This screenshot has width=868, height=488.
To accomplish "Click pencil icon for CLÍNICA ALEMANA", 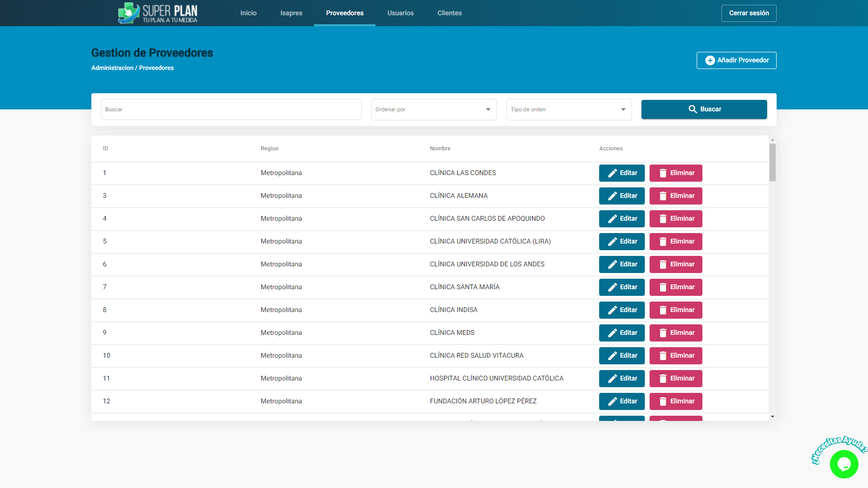I will [612, 196].
